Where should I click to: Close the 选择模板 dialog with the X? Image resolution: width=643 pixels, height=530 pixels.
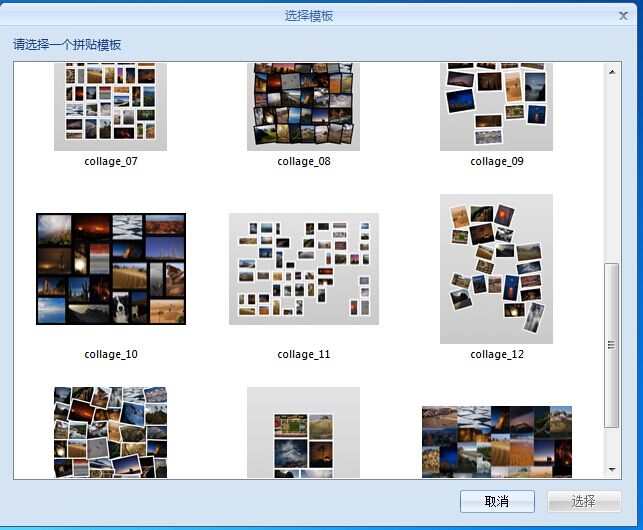tap(623, 16)
